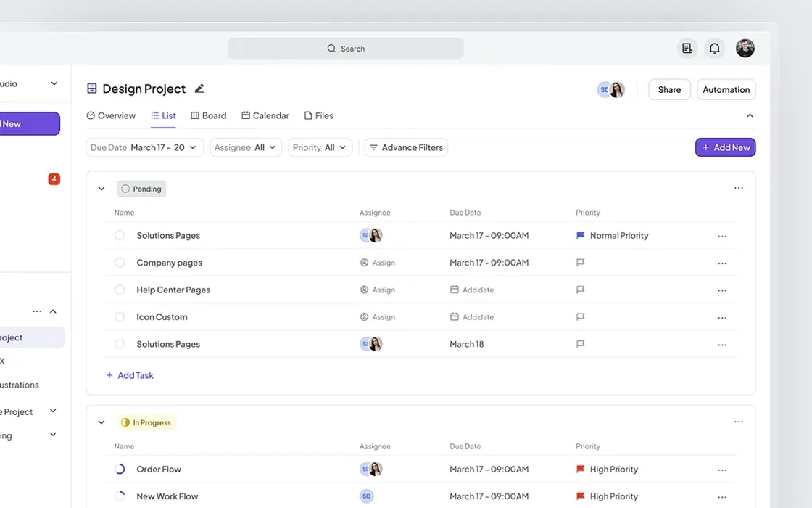Toggle the New Work Flow progress status circle
The height and width of the screenshot is (508, 812).
tap(120, 496)
